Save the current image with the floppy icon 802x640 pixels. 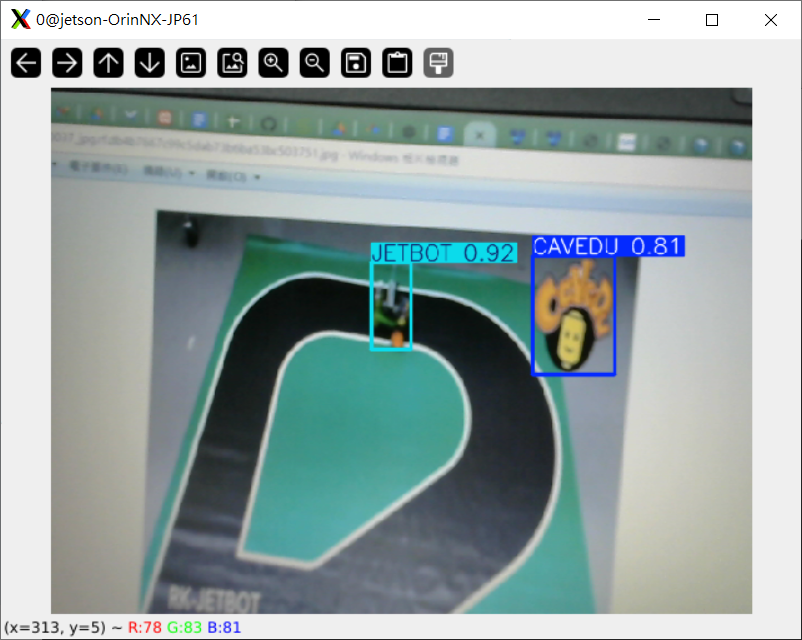point(356,63)
